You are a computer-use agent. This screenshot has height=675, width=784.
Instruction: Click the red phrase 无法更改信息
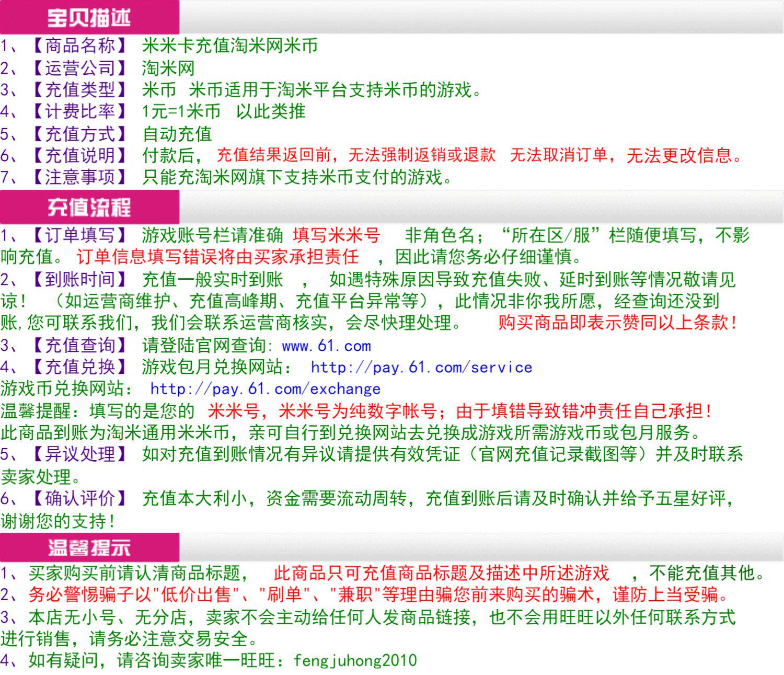pos(679,155)
